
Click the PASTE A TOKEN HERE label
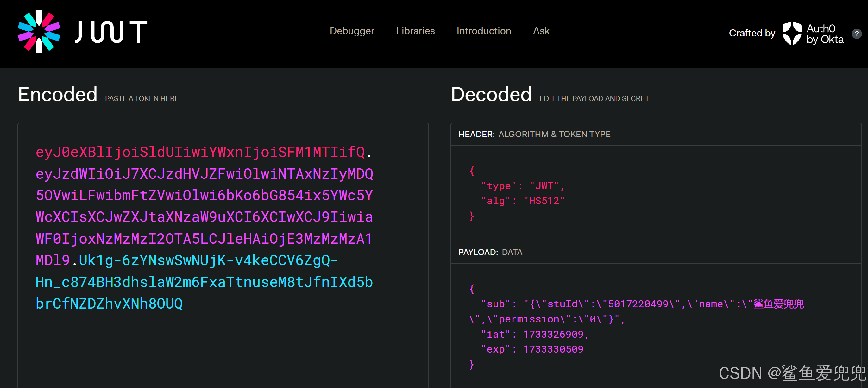click(142, 98)
